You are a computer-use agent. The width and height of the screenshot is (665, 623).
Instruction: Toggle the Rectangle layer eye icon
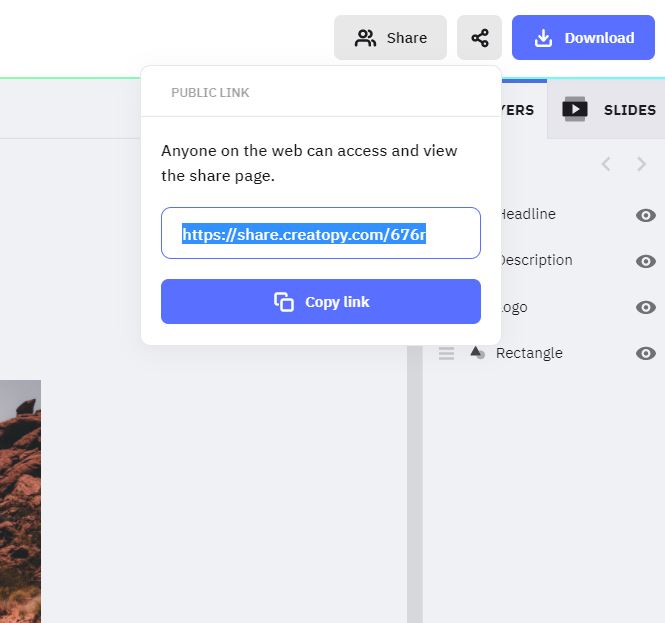(x=646, y=353)
